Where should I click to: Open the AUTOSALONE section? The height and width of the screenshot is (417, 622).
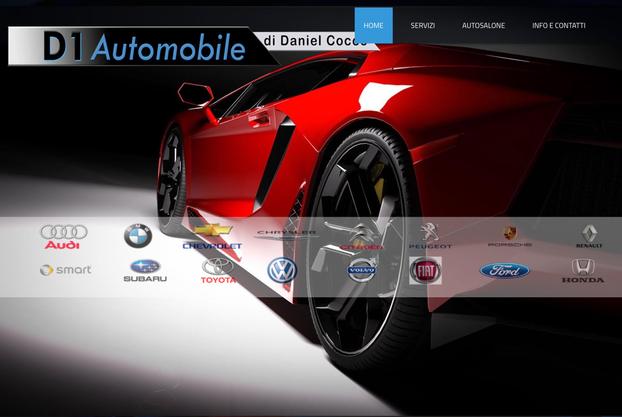(x=483, y=25)
